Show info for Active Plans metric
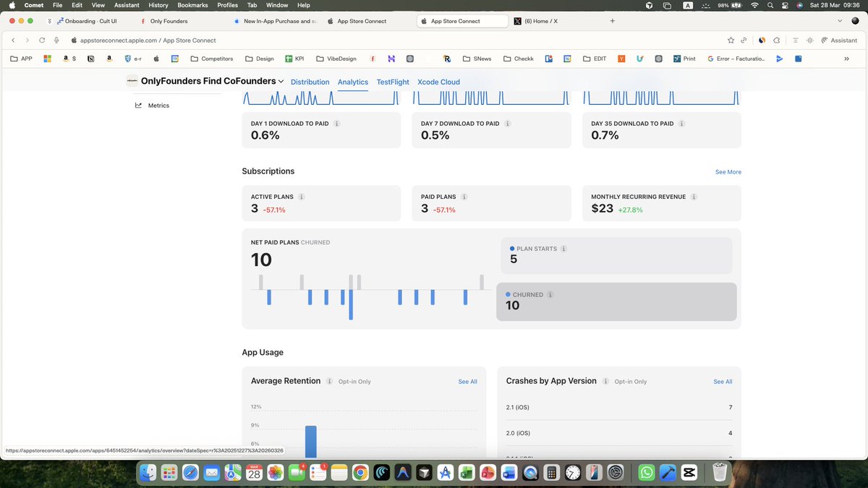 pyautogui.click(x=302, y=197)
